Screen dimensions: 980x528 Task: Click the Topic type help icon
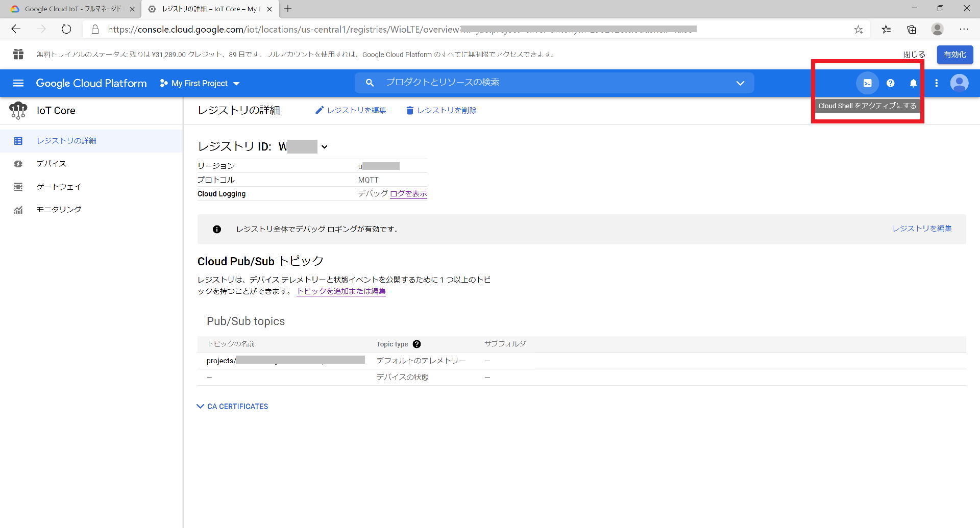[x=416, y=344]
